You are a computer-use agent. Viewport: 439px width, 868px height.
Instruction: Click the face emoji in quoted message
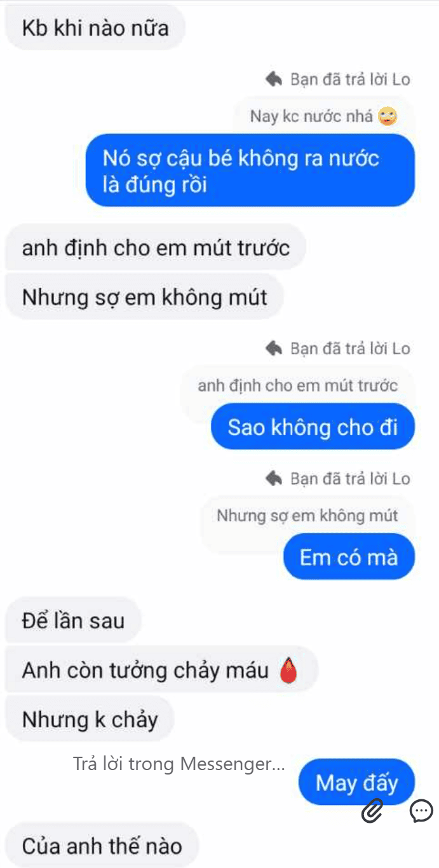(388, 116)
